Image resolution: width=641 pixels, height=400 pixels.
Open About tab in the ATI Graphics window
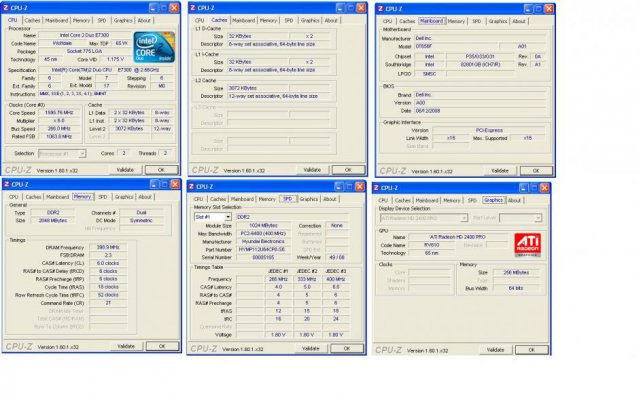(514, 200)
